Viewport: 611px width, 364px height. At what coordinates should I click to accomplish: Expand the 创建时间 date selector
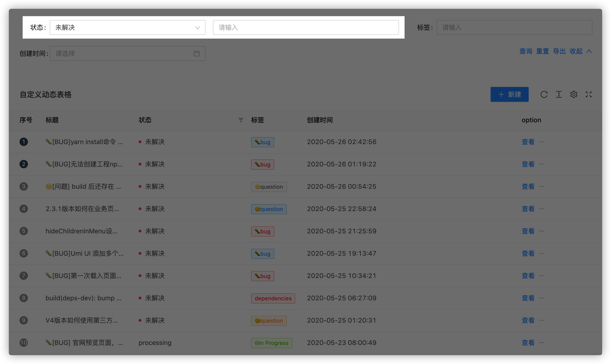[123, 53]
